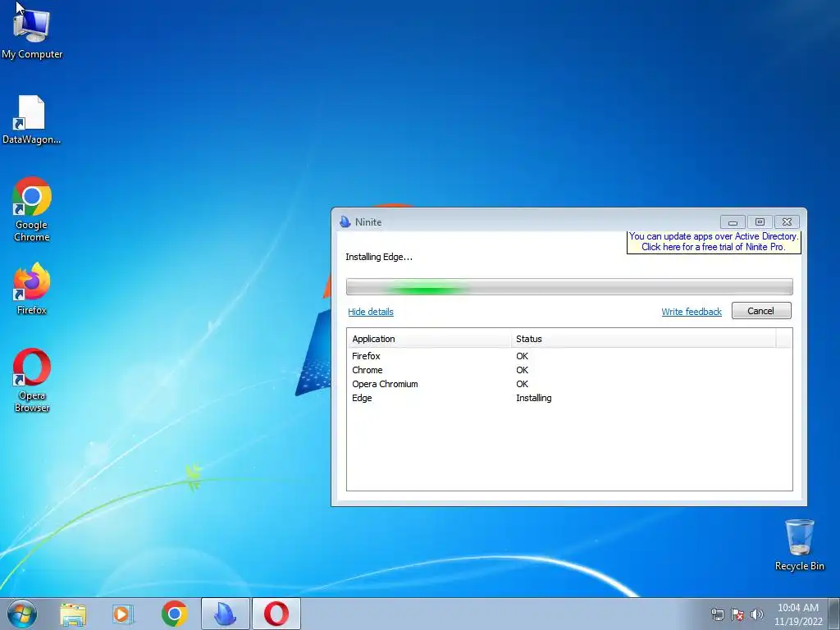Image resolution: width=840 pixels, height=630 pixels.
Task: Click the Ninite Pro free trial banner
Action: point(714,242)
